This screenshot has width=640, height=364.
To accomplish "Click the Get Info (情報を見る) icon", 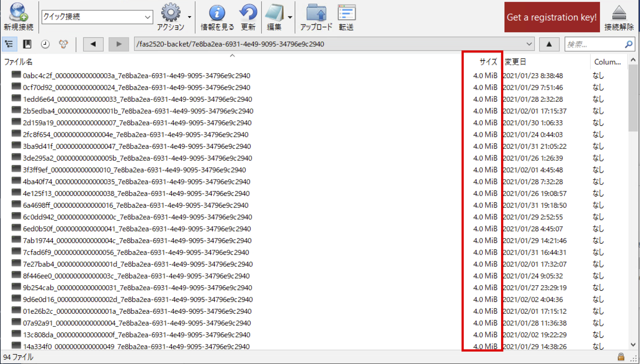I will click(x=217, y=13).
